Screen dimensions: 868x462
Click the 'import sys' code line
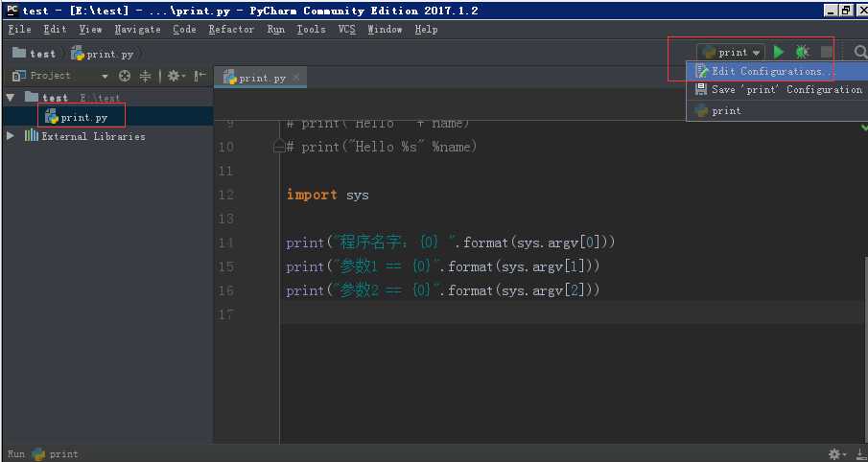327,195
